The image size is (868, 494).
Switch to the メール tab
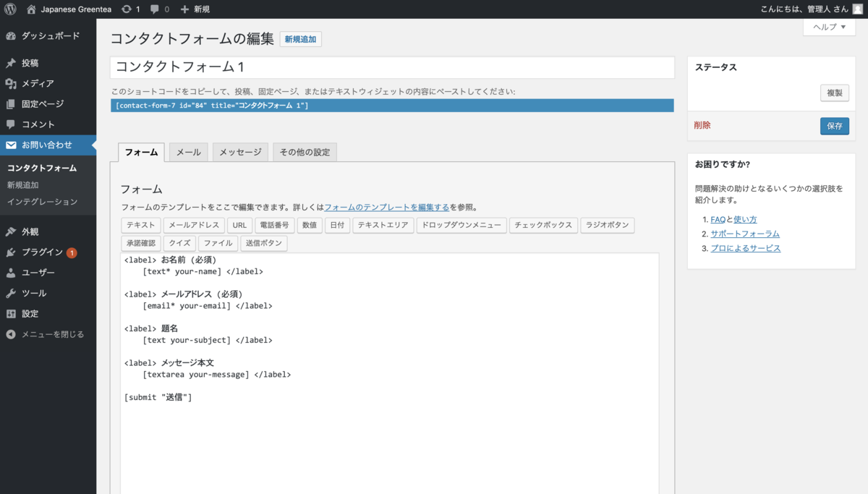(189, 152)
